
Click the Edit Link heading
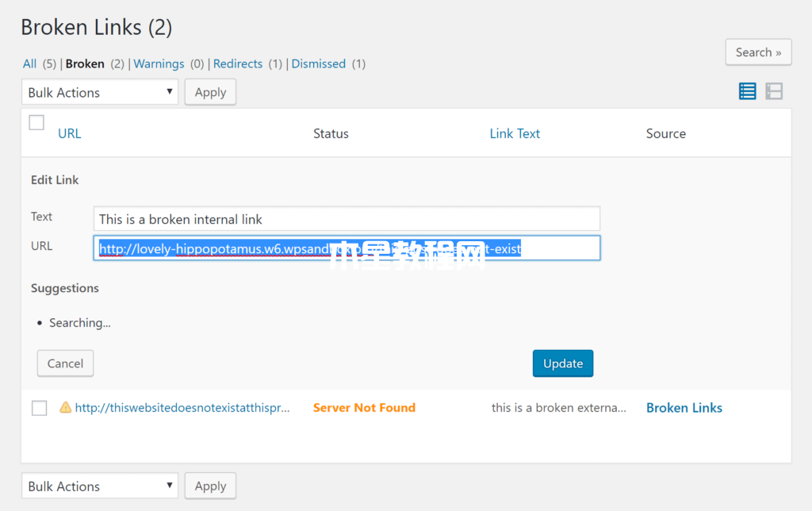55,180
